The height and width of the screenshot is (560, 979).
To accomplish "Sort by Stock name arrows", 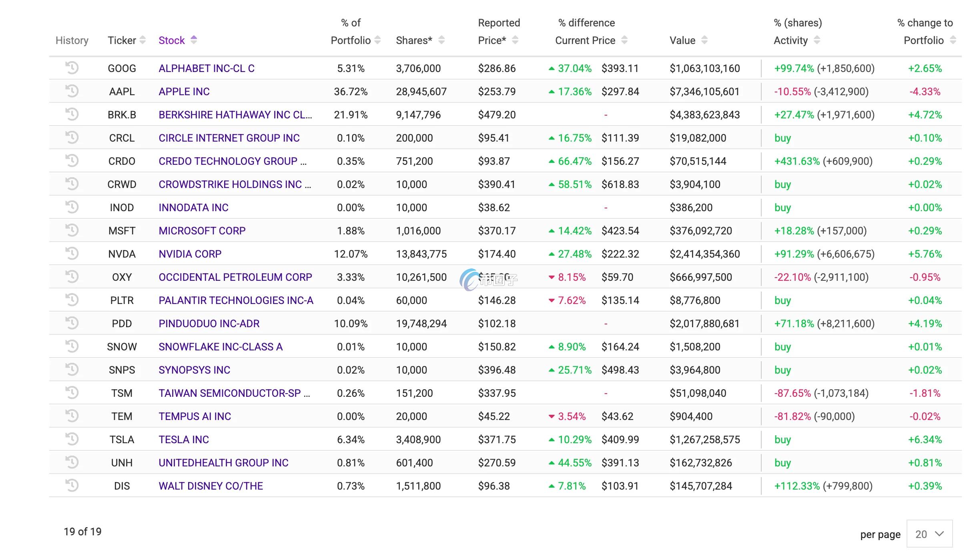I will (194, 40).
